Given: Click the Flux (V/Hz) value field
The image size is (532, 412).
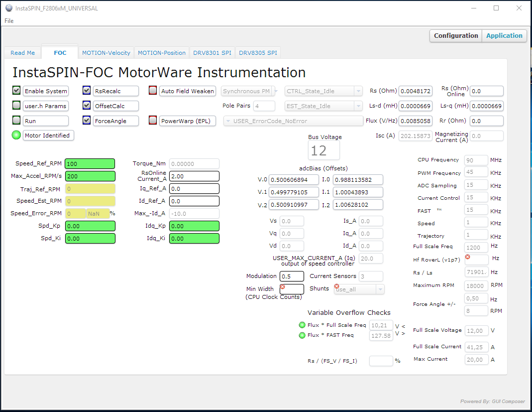Looking at the screenshot, I should 415,121.
